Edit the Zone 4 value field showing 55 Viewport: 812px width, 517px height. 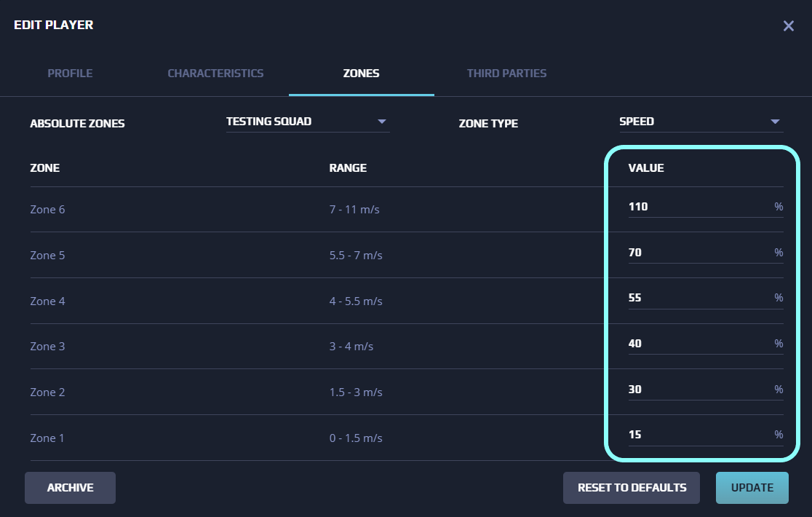click(x=705, y=298)
